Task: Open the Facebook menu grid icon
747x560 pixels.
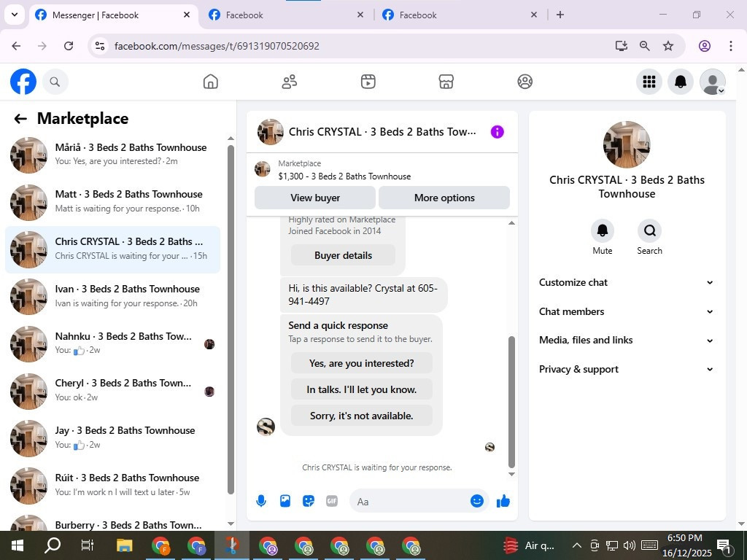Action: point(649,82)
